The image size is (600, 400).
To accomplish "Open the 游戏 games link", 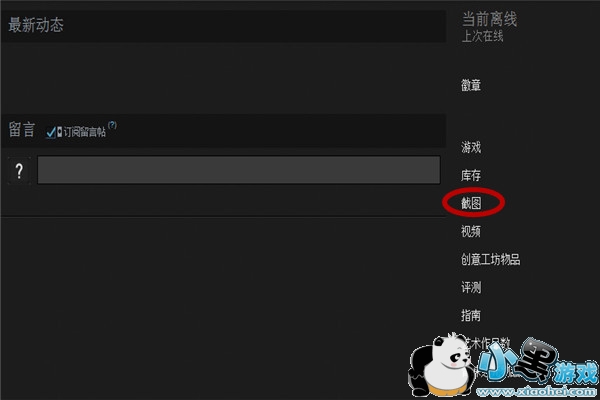I will click(x=471, y=147).
